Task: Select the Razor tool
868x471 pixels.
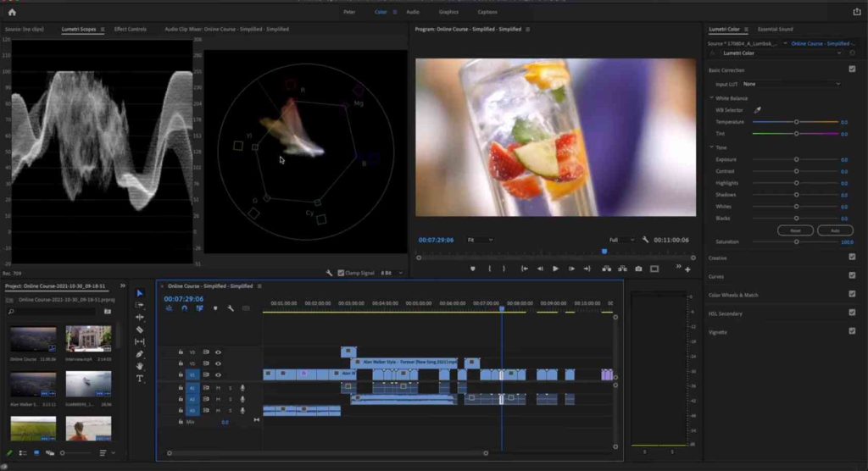Action: point(140,330)
